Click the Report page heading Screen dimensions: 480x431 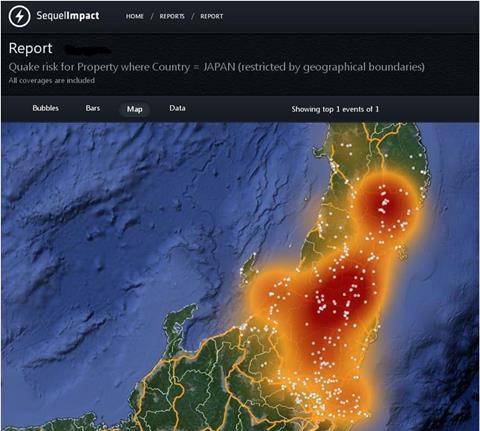pos(30,48)
